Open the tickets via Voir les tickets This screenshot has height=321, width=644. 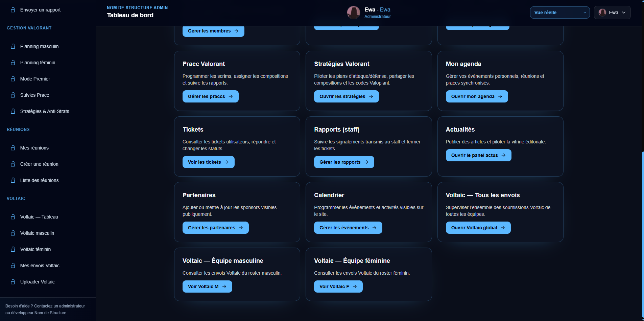208,162
